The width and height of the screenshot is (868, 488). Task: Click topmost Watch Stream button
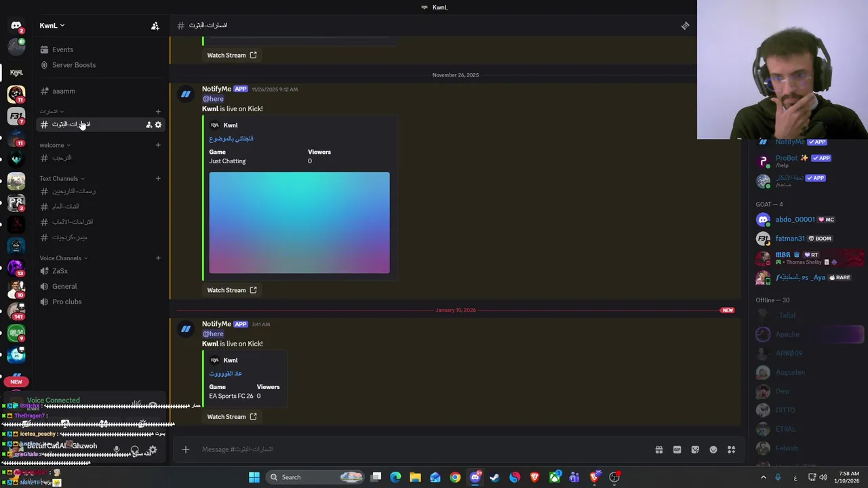click(232, 56)
